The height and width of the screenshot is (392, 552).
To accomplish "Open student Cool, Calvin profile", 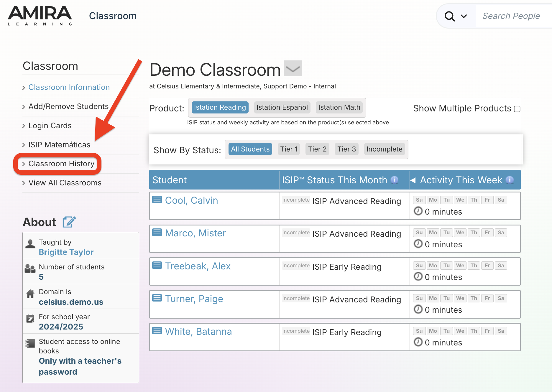I will click(x=192, y=200).
